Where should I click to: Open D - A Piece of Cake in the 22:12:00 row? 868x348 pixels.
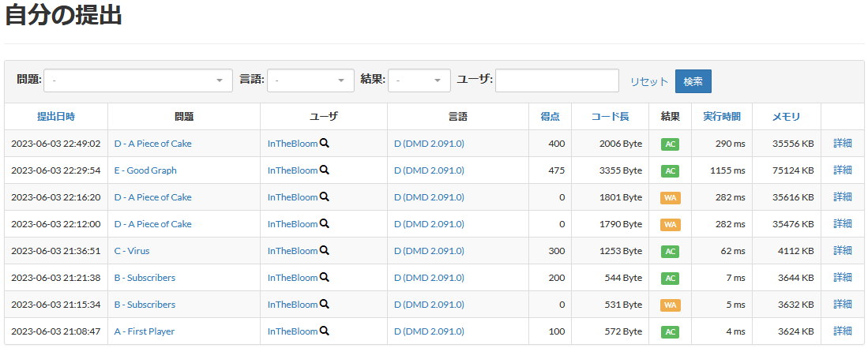tap(152, 223)
